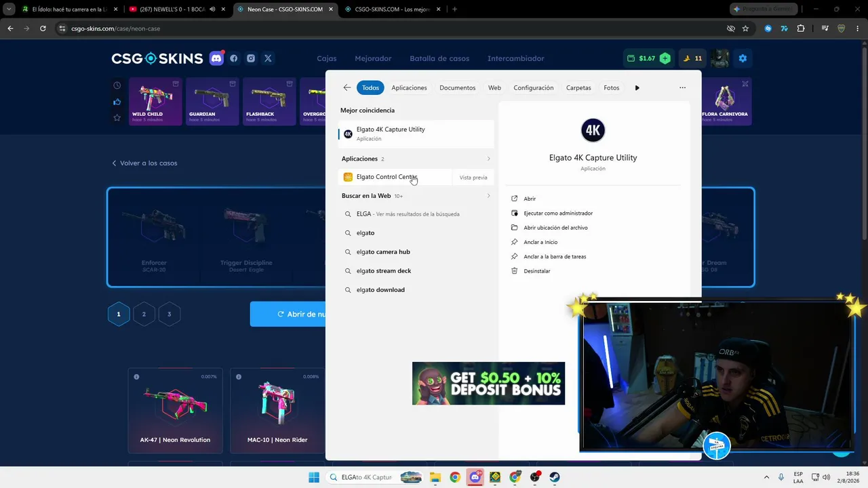Select the Elgato 4K Capture Utility best match
The width and height of the screenshot is (868, 488).
(416, 134)
